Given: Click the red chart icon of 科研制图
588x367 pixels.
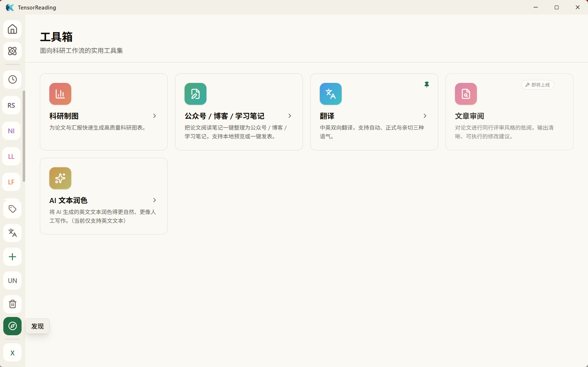Looking at the screenshot, I should coord(60,94).
